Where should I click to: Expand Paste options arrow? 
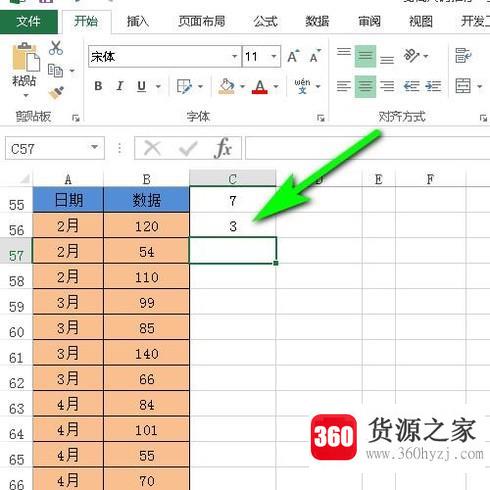(26, 95)
